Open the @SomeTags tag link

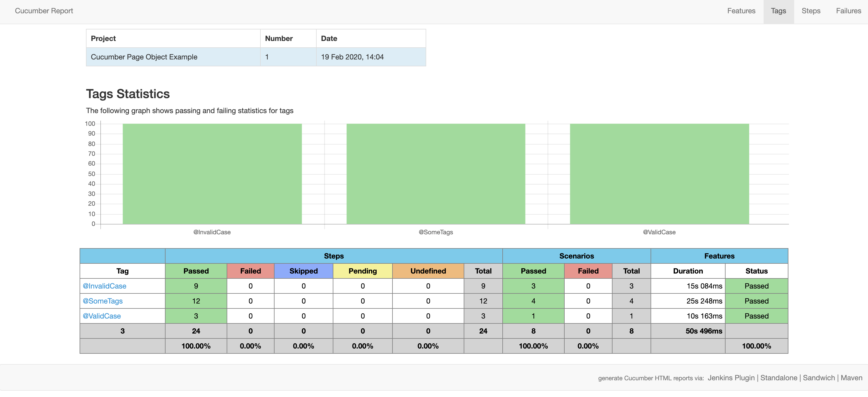pyautogui.click(x=103, y=301)
